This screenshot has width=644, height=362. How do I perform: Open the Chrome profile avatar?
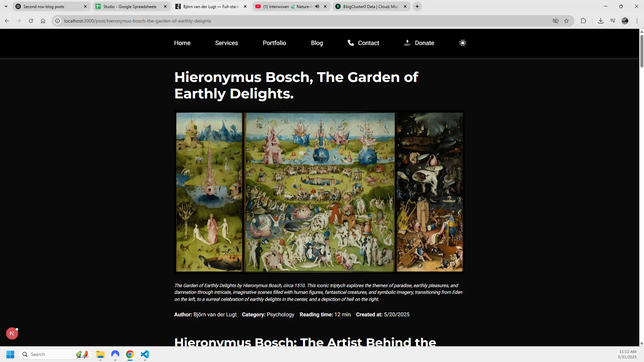(x=625, y=21)
